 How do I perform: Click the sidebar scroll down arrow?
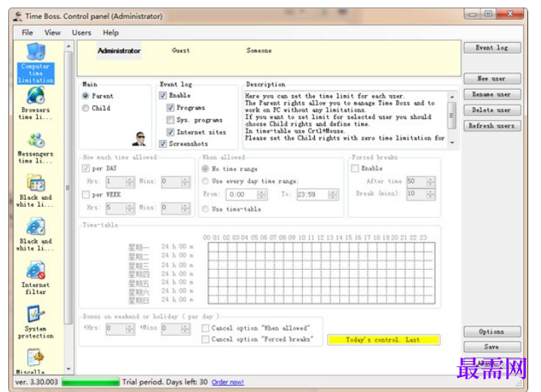click(69, 369)
